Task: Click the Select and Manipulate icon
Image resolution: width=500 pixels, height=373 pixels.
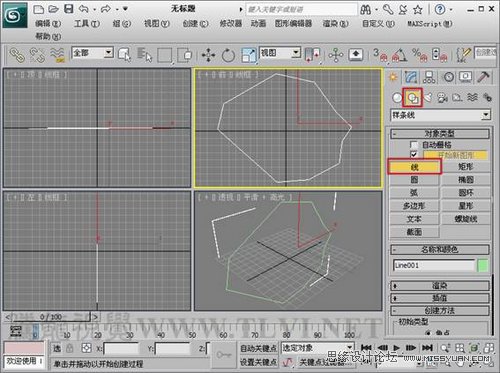Action: coord(336,55)
